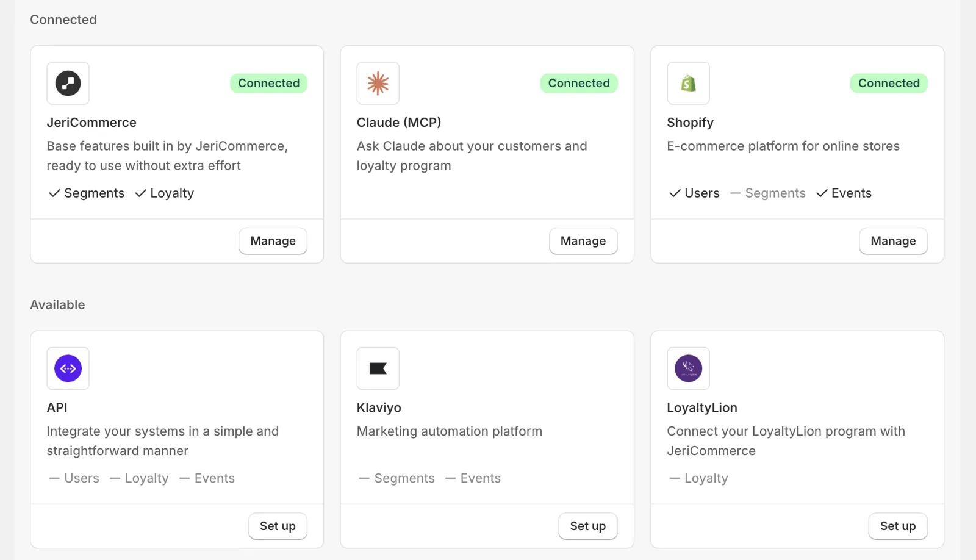Click the Connected badge on Shopify card

pos(889,83)
